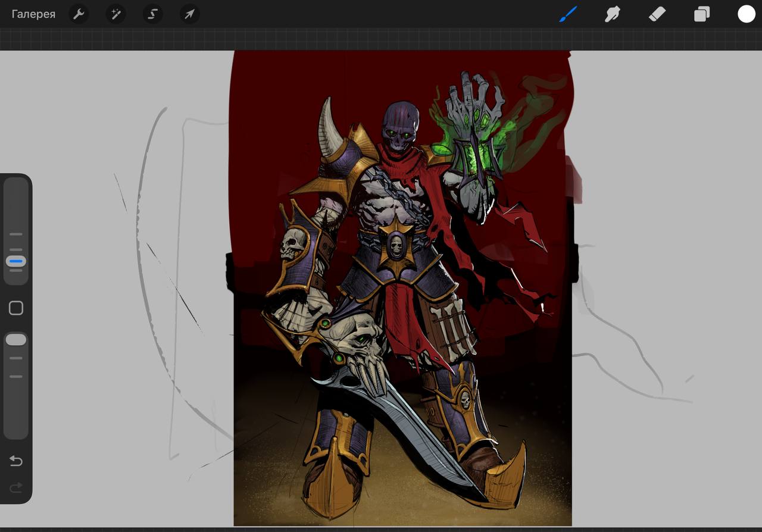Tap the Modify square button in sidebar

[16, 308]
